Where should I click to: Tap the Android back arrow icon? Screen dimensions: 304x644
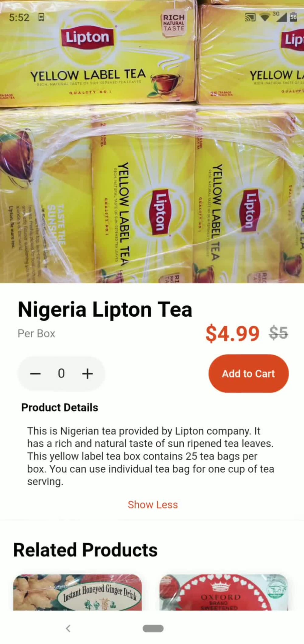click(68, 628)
